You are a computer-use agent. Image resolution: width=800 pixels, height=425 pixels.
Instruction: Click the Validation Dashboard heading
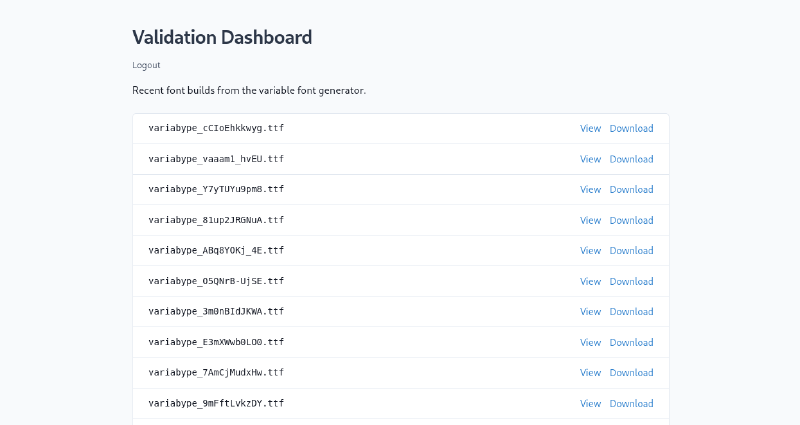(x=222, y=37)
